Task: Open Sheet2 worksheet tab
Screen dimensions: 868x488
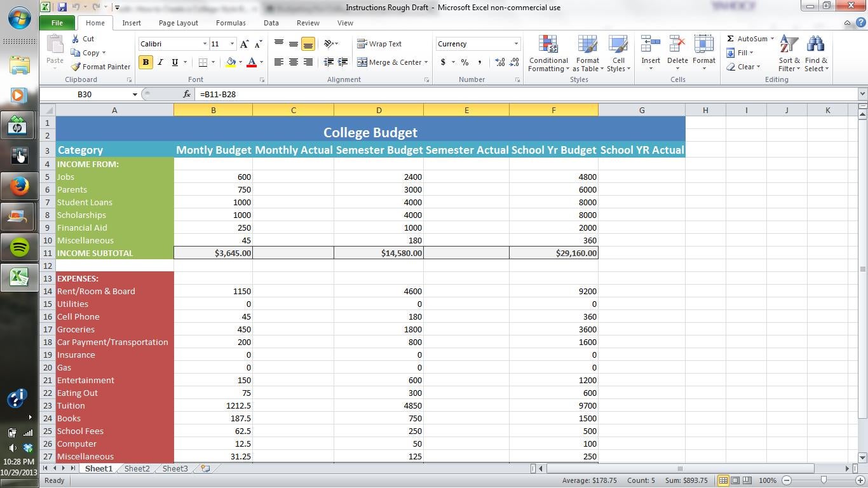Action: click(x=137, y=468)
